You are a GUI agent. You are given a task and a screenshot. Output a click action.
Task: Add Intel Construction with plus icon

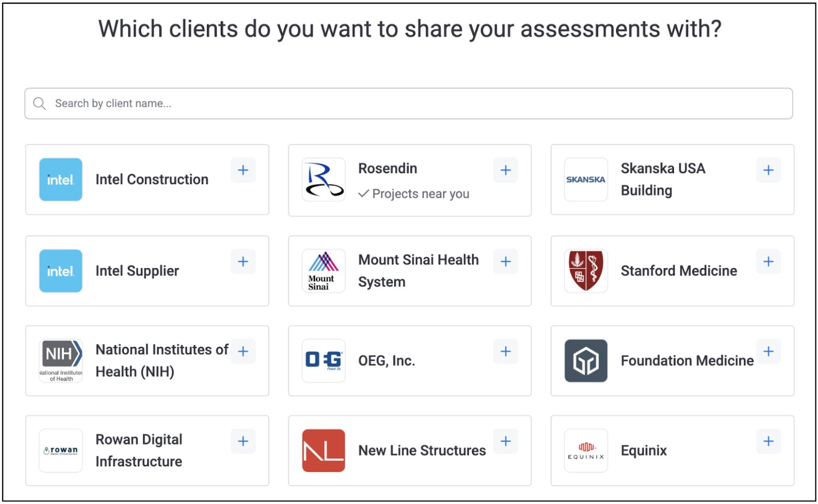pyautogui.click(x=243, y=170)
